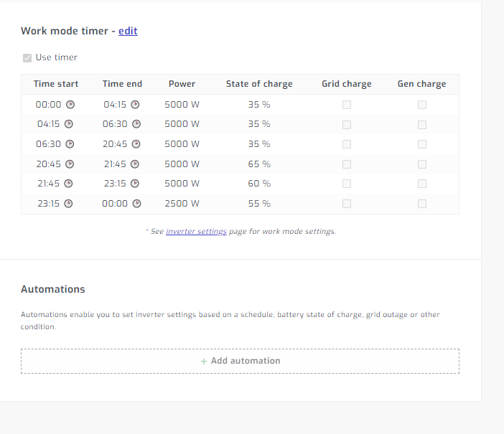Click the clock icon beside 23:15 start time
The image size is (504, 434).
point(68,203)
